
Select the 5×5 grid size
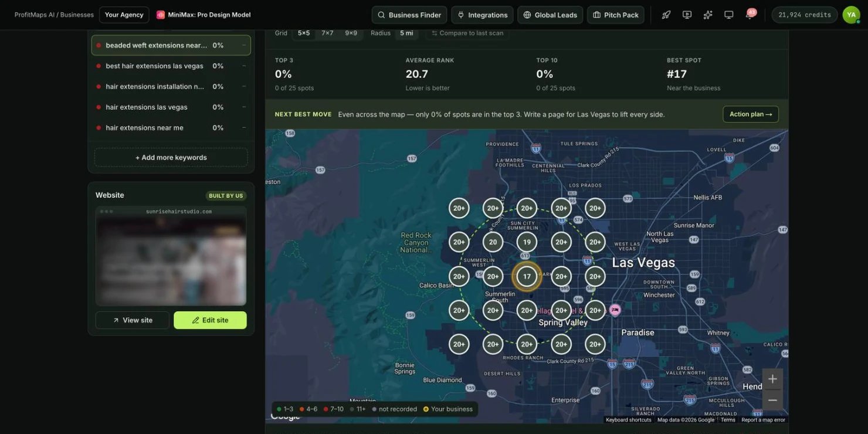click(304, 33)
